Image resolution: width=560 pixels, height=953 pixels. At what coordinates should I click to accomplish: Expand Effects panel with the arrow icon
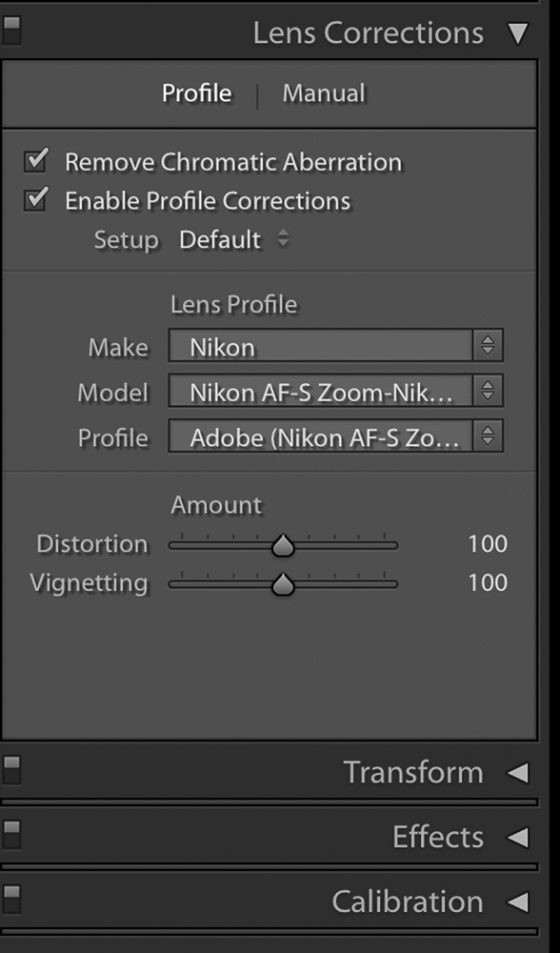[x=517, y=838]
